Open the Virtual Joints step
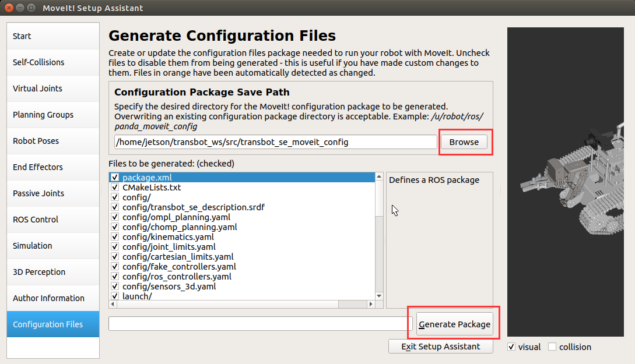 53,89
